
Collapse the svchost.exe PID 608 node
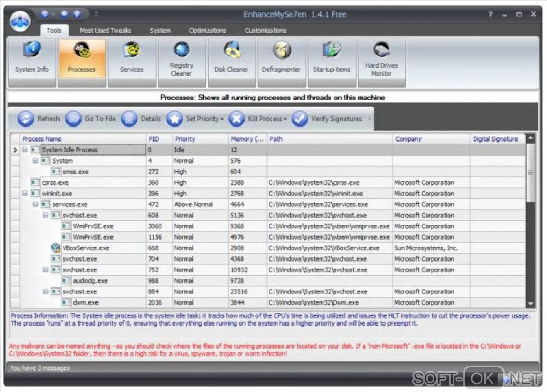point(46,215)
